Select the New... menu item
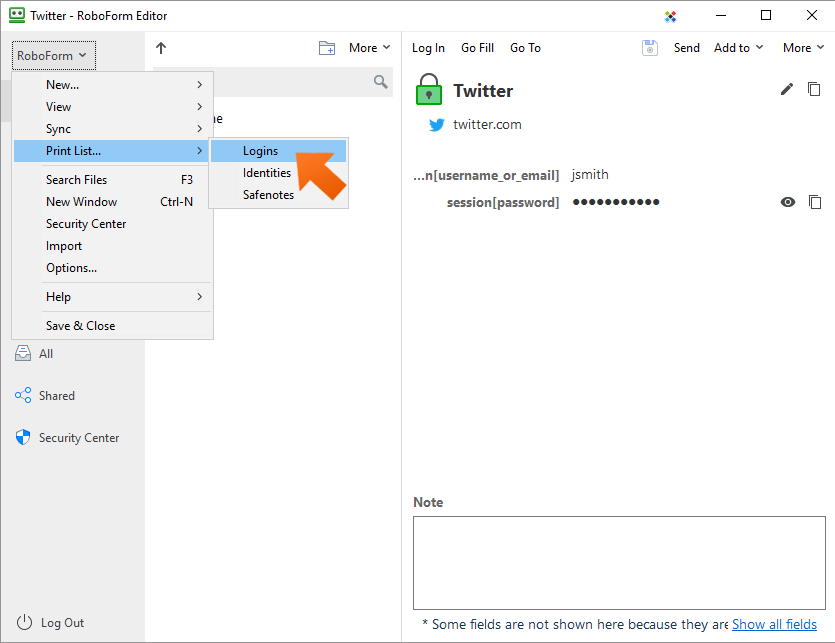 coord(112,85)
